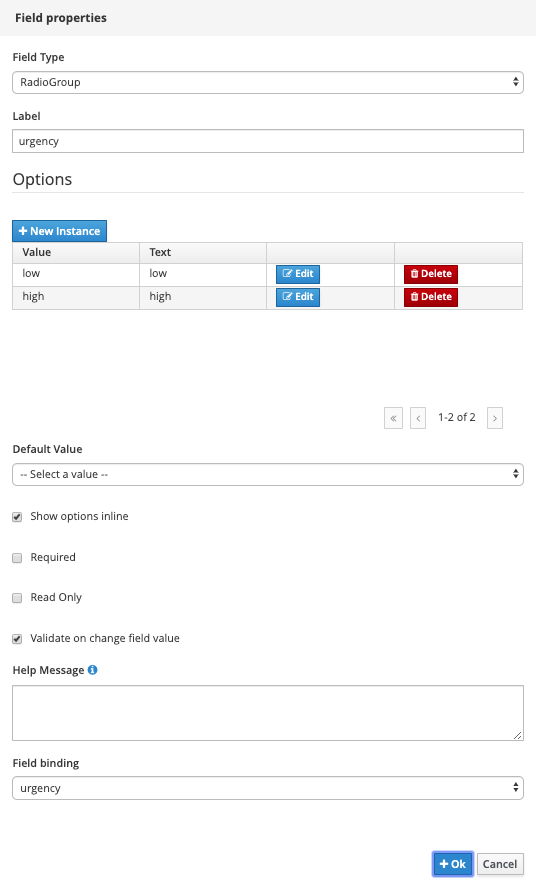This screenshot has width=536, height=887.
Task: Select the 'high' text cell
Action: (x=203, y=298)
